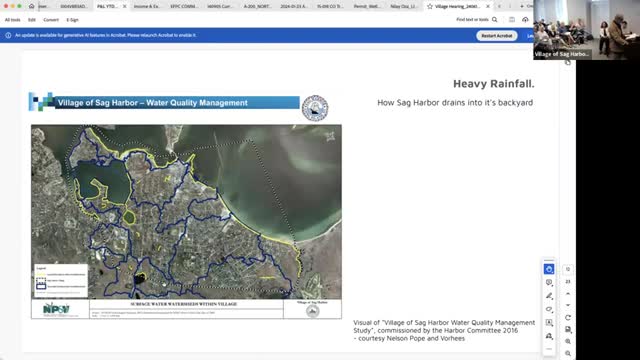The height and width of the screenshot is (360, 640).
Task: Click the cloud upload share icon
Action: click(x=525, y=20)
